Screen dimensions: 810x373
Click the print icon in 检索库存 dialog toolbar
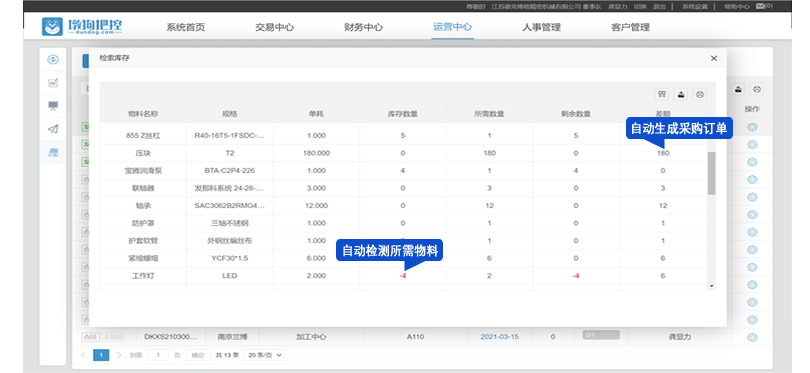[699, 94]
